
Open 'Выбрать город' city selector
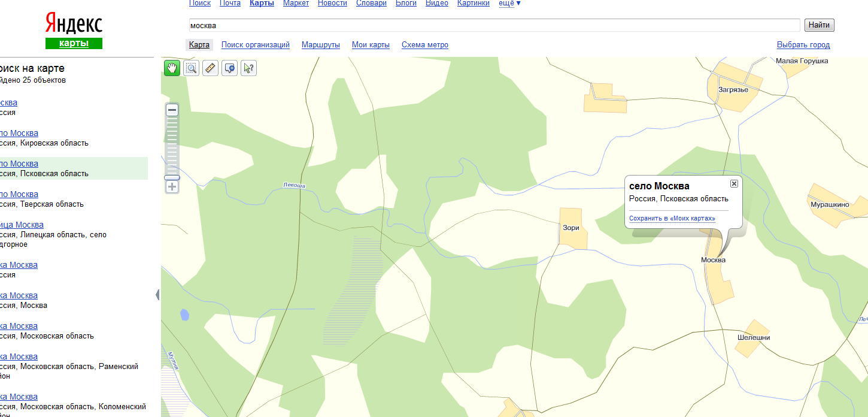pos(803,45)
